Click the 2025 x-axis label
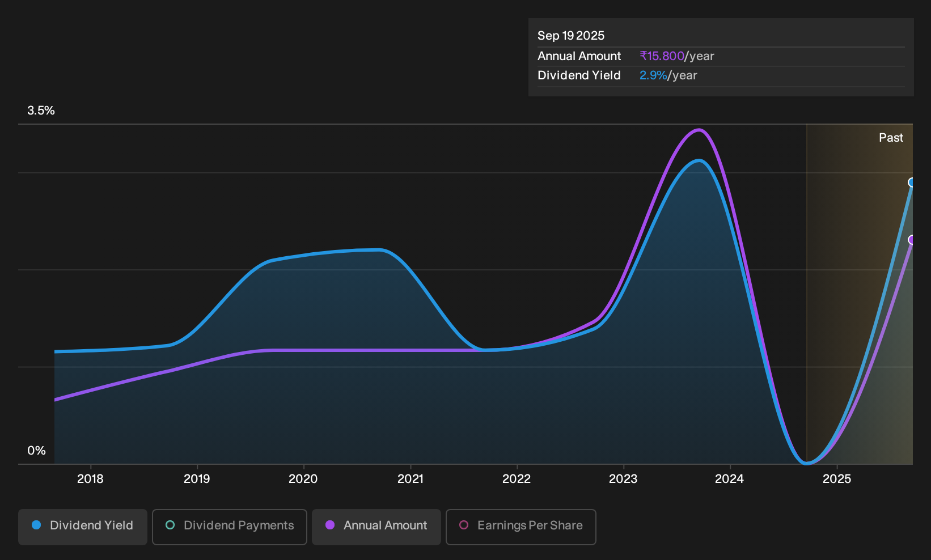Image resolution: width=931 pixels, height=560 pixels. click(x=837, y=479)
